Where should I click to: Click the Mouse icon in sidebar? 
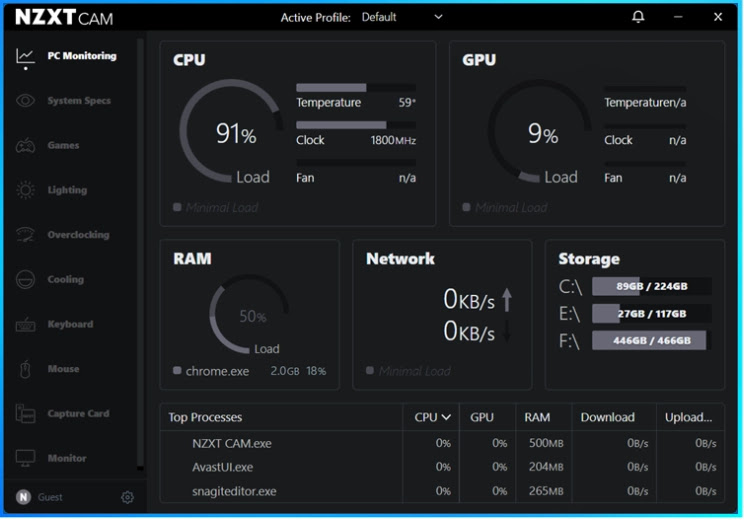click(x=25, y=369)
